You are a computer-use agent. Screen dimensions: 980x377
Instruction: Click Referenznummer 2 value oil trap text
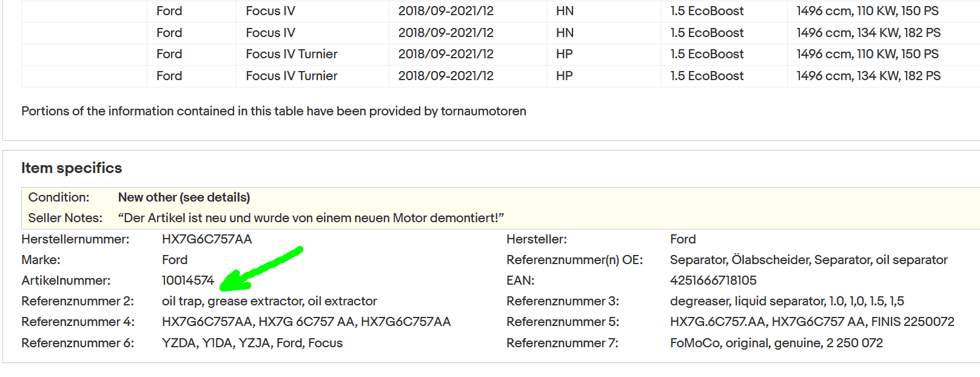[269, 301]
